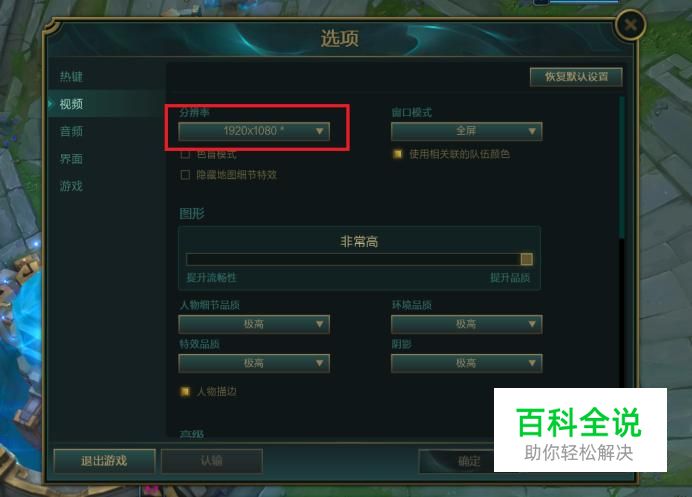692x497 pixels.
Task: Click the window mode dropdown arrow icon
Action: pyautogui.click(x=532, y=131)
